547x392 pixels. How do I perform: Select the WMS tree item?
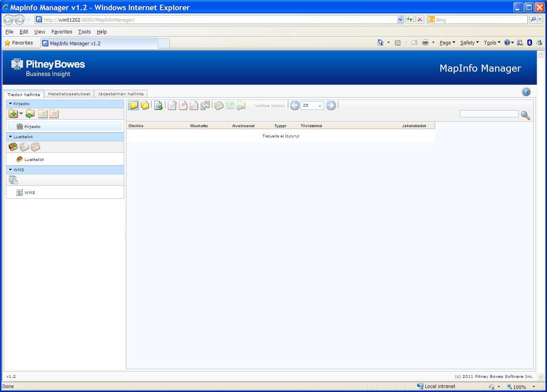click(x=26, y=192)
